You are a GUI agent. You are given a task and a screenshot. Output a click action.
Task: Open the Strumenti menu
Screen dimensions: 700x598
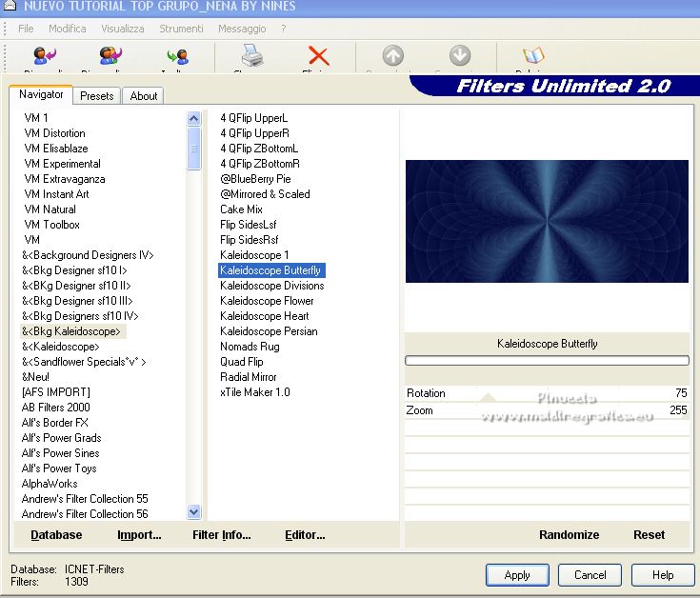point(181,29)
